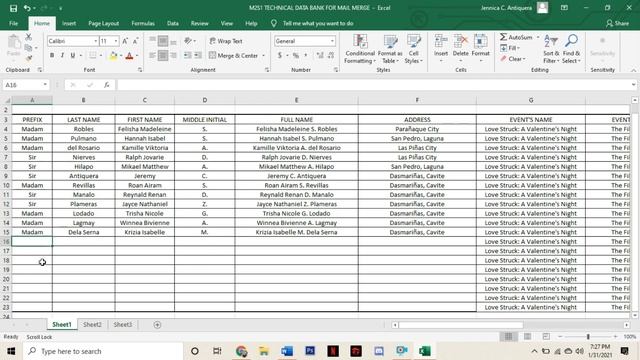Switch to Page Break Preview in the status bar
This screenshot has width=640, height=360.
tap(546, 336)
